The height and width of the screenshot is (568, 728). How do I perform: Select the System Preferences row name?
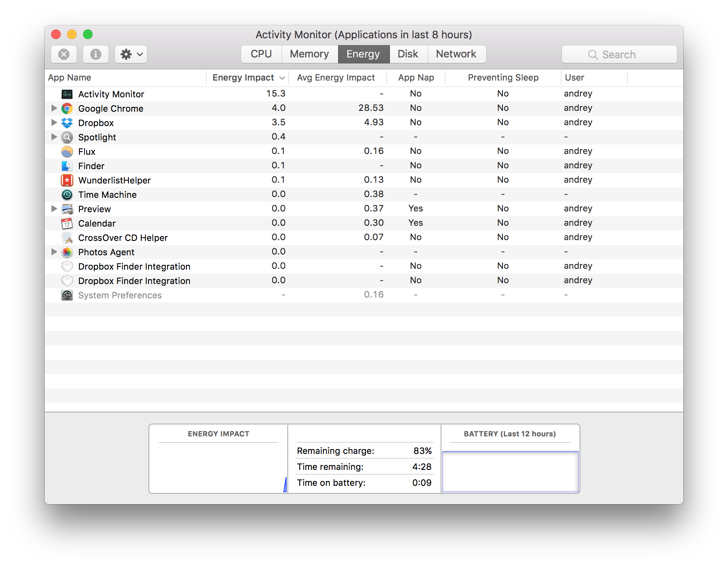pyautogui.click(x=120, y=295)
